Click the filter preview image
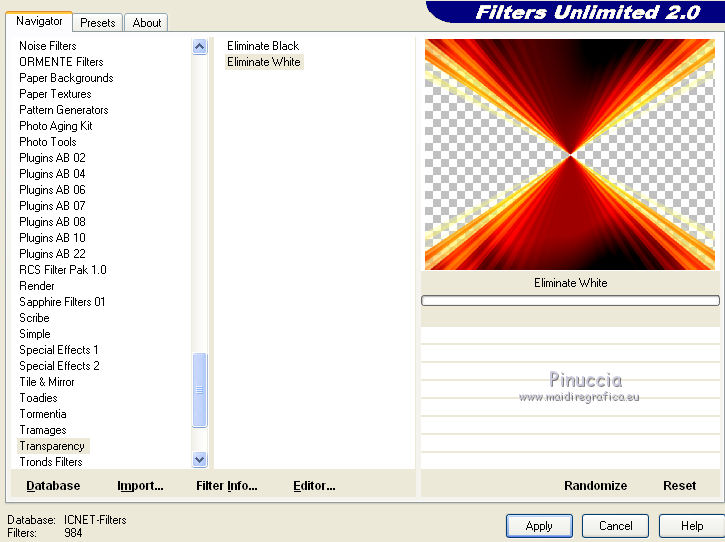 click(570, 154)
